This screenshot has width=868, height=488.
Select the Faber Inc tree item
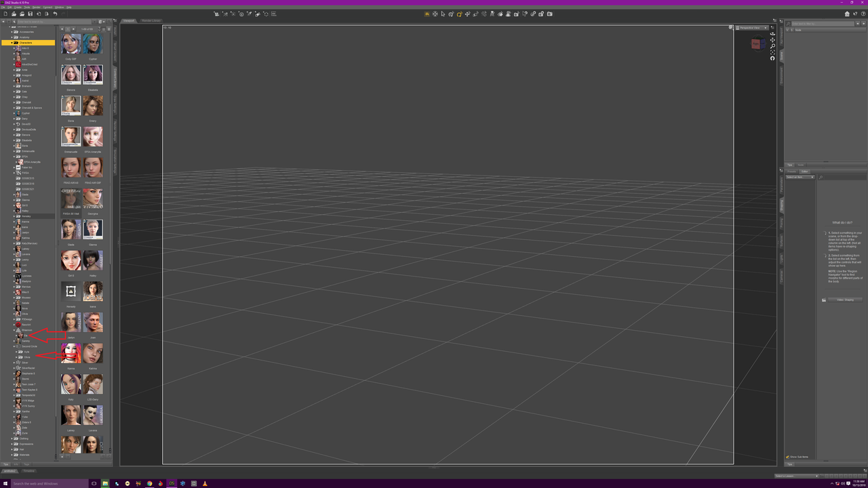pos(26,167)
